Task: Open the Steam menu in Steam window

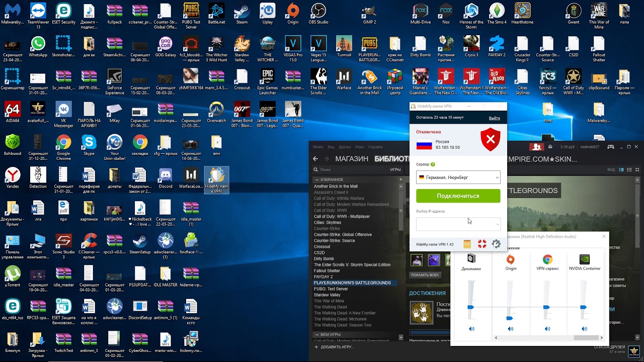Action: click(x=318, y=147)
